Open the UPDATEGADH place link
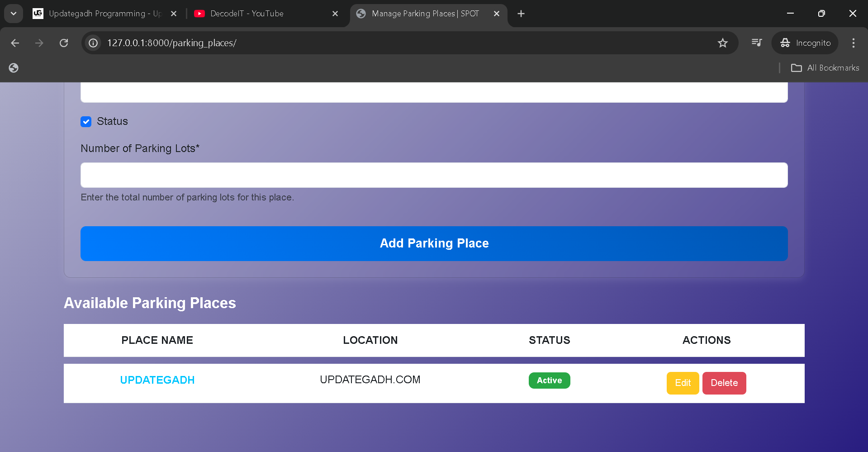Image resolution: width=868 pixels, height=452 pixels. (x=157, y=380)
